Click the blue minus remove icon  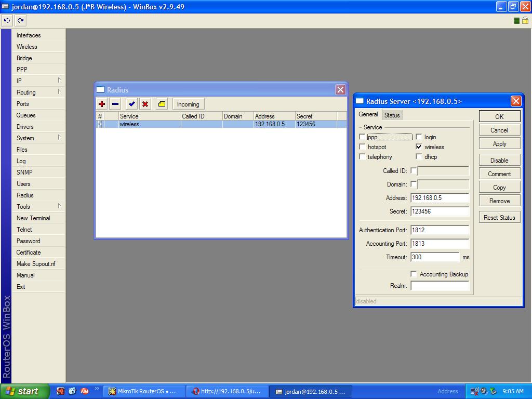[x=115, y=104]
